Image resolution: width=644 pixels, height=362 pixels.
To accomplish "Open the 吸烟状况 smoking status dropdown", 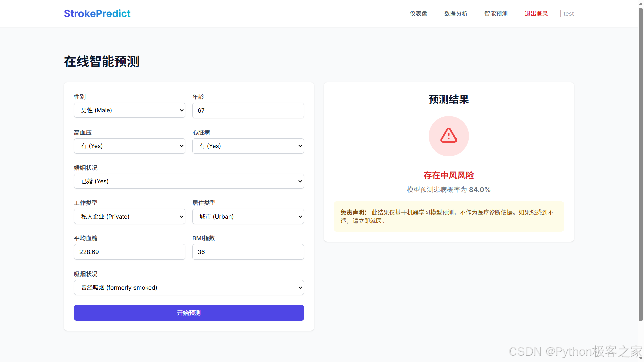I will [x=189, y=288].
